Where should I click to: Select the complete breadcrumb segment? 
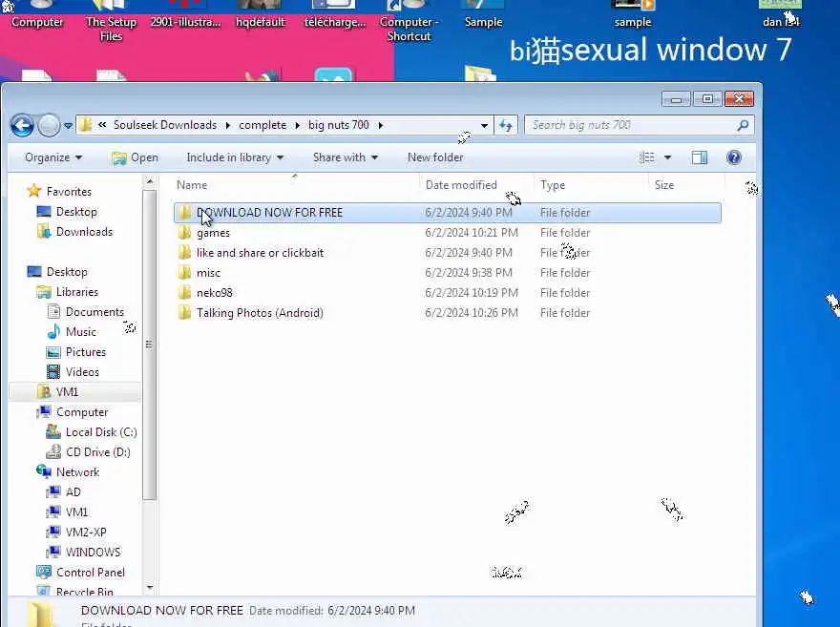262,125
